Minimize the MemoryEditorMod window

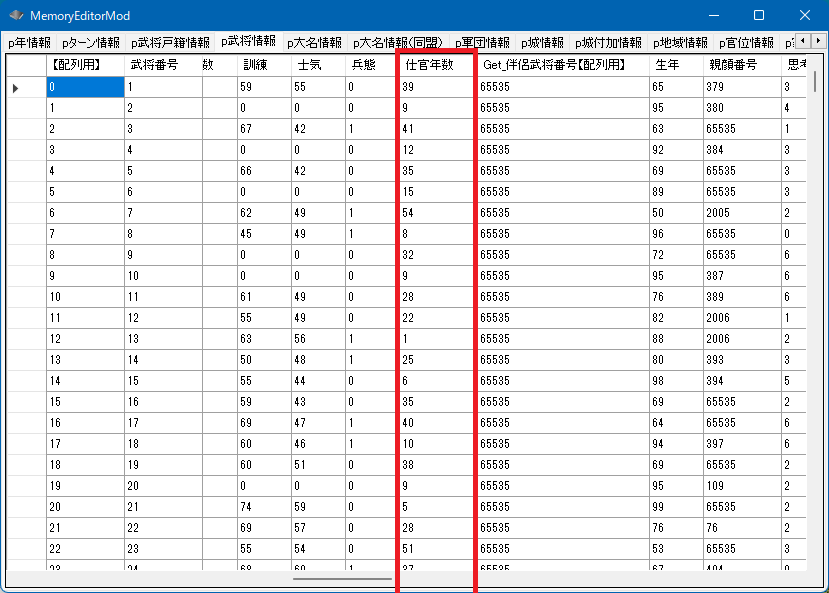point(712,16)
